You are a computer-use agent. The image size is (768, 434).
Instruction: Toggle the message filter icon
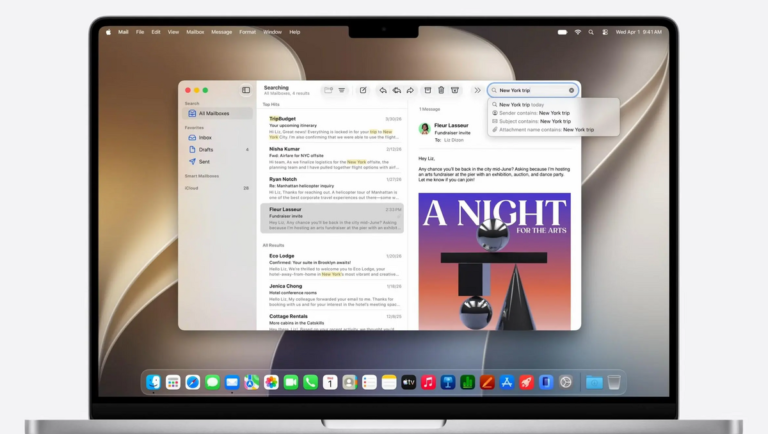[341, 90]
